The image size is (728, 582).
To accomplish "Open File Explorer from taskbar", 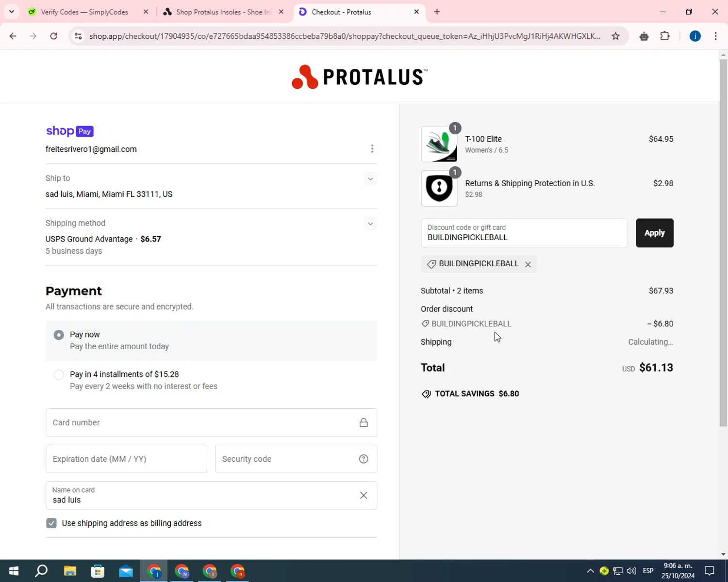I will 70,571.
